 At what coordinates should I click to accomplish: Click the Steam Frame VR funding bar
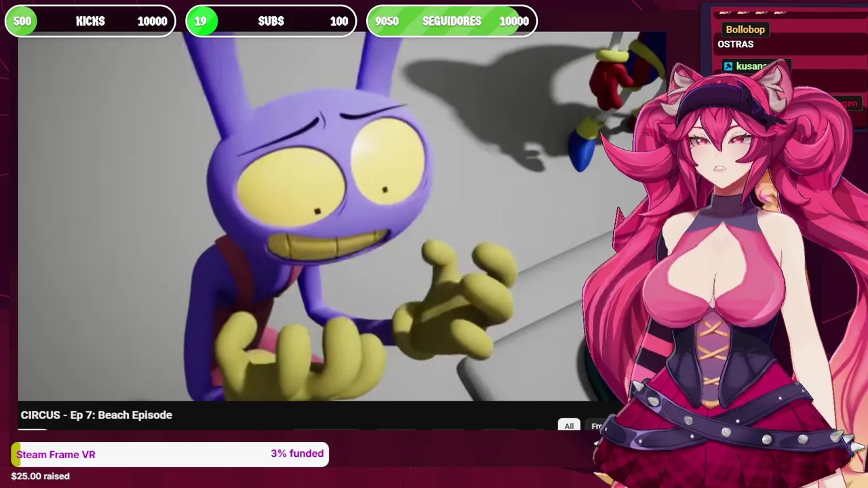click(x=170, y=454)
